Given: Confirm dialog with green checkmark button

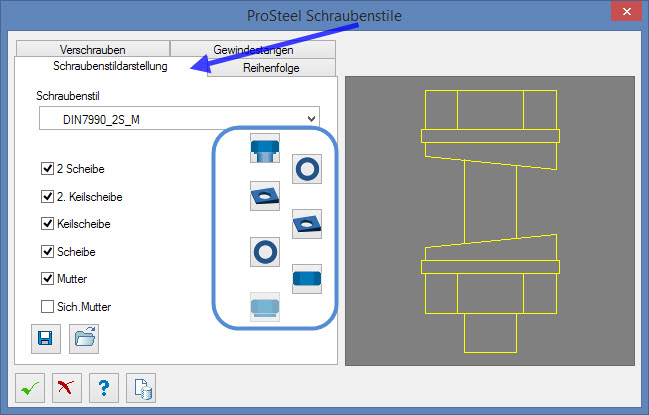Looking at the screenshot, I should tap(30, 388).
